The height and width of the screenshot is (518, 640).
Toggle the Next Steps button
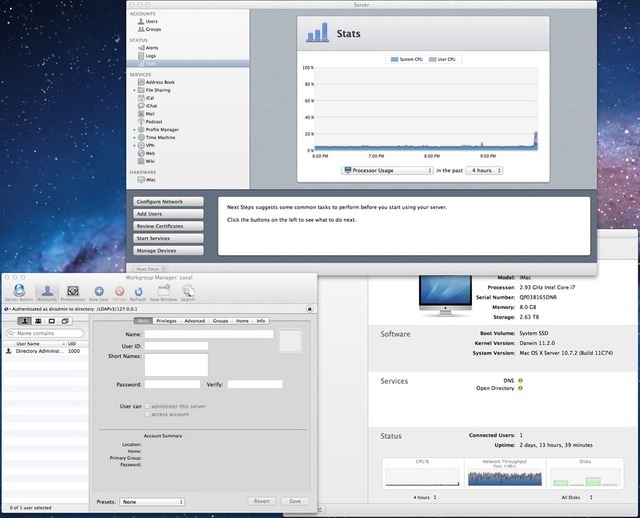(151, 269)
